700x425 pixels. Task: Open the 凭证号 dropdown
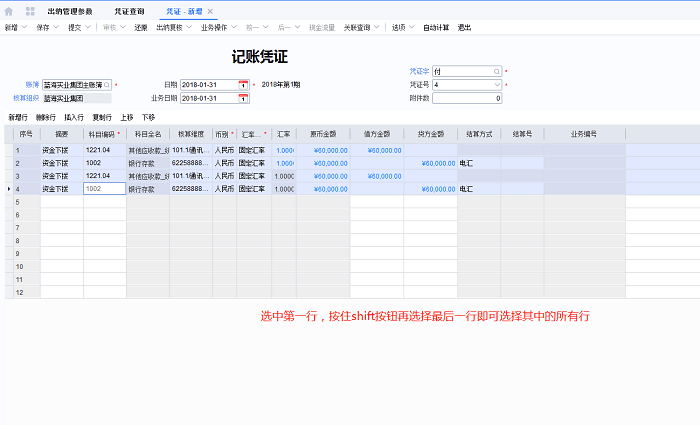pos(497,85)
